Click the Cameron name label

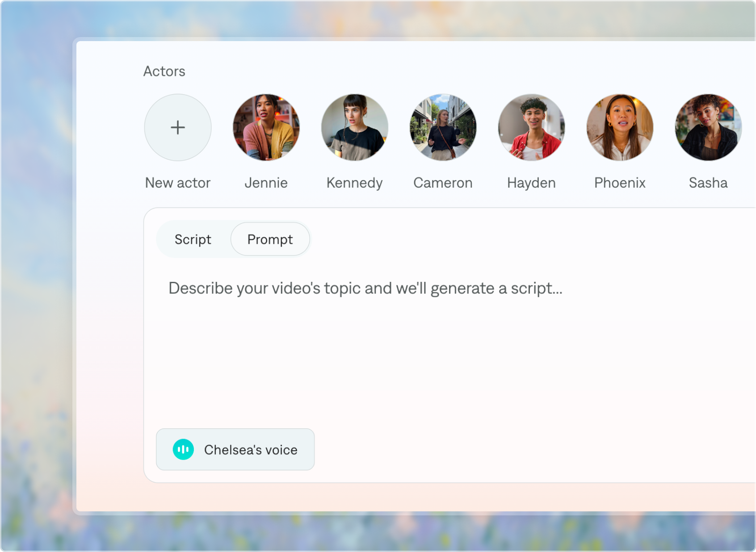click(x=443, y=183)
